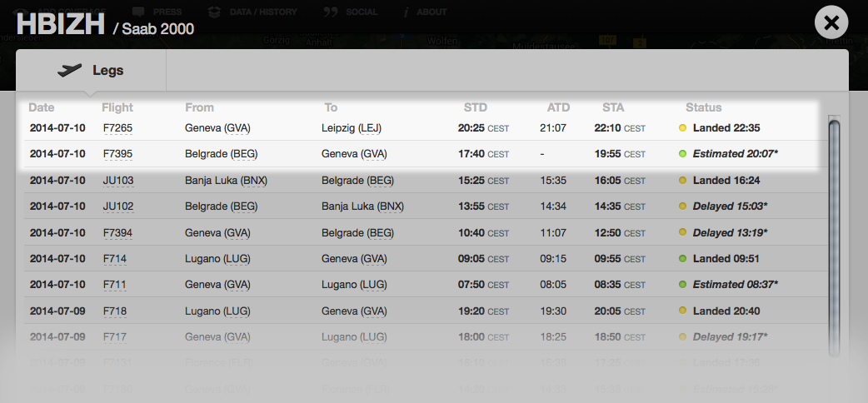Click the Status column header
868x403 pixels.
click(704, 107)
